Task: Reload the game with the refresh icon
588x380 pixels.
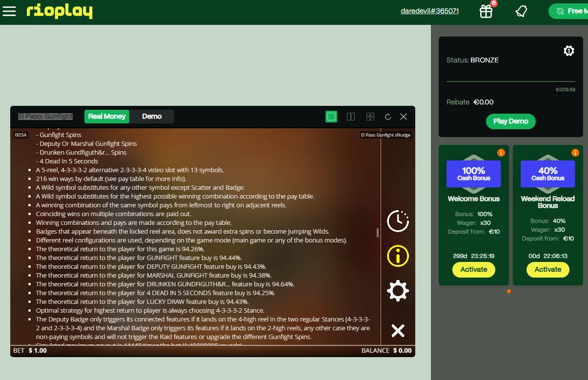Action: tap(388, 117)
